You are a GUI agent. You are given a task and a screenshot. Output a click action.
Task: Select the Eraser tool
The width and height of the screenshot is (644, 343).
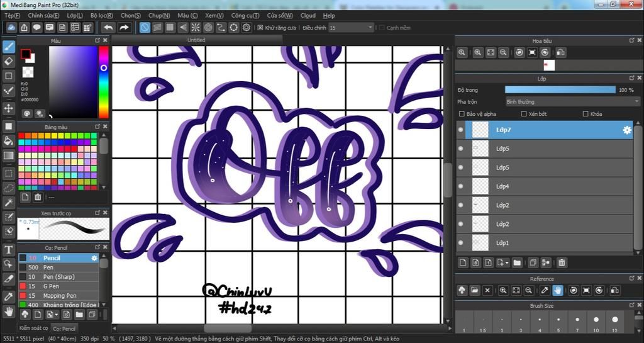[9, 61]
